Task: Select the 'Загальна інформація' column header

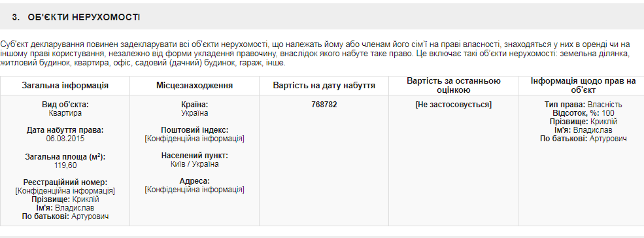Action: point(65,86)
